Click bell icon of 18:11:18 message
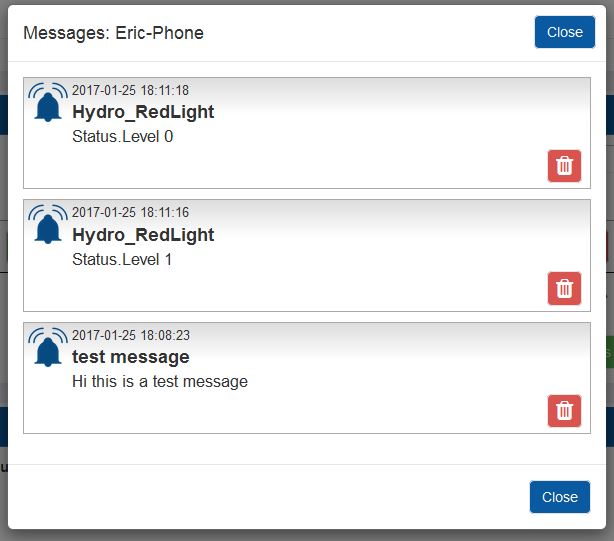Screen dimensions: 614x541 coord(48,102)
